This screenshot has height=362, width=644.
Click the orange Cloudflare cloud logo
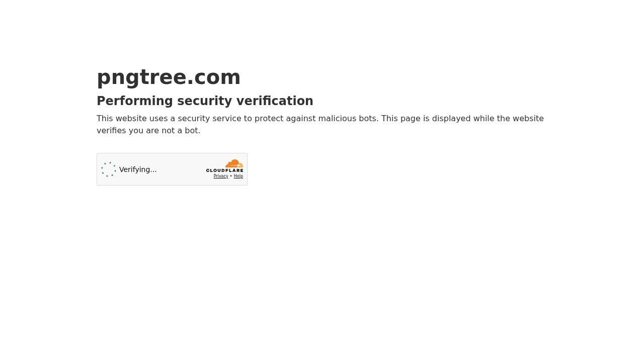234,163
